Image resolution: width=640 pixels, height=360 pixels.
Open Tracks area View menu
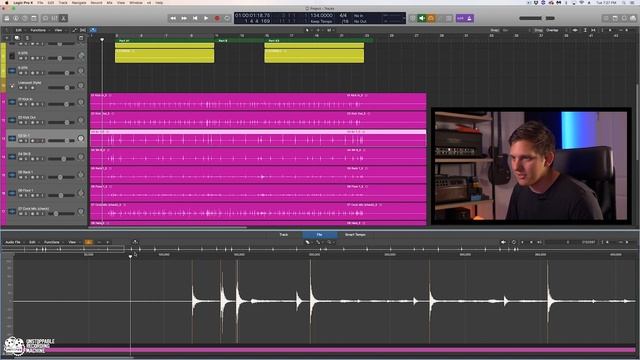[x=59, y=30]
